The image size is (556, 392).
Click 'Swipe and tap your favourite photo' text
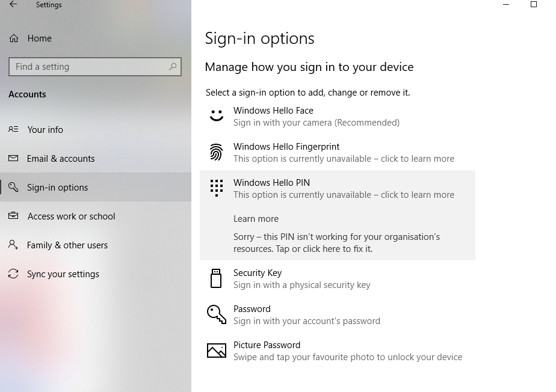tap(348, 357)
